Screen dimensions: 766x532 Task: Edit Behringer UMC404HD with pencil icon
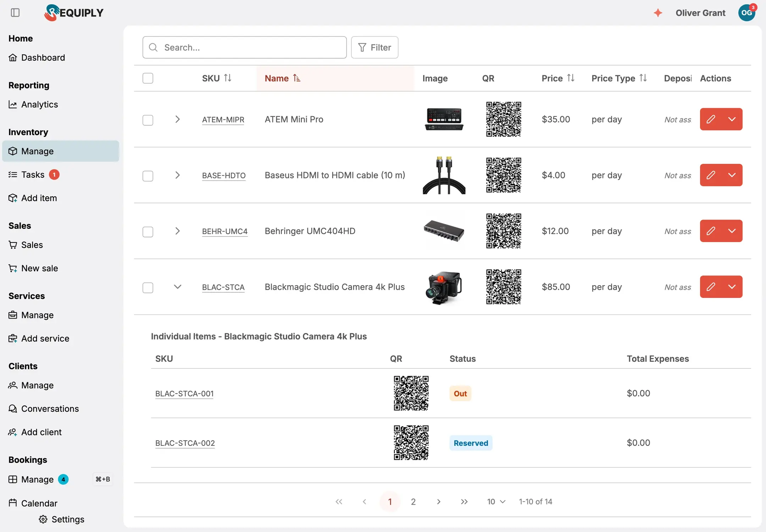(x=711, y=231)
